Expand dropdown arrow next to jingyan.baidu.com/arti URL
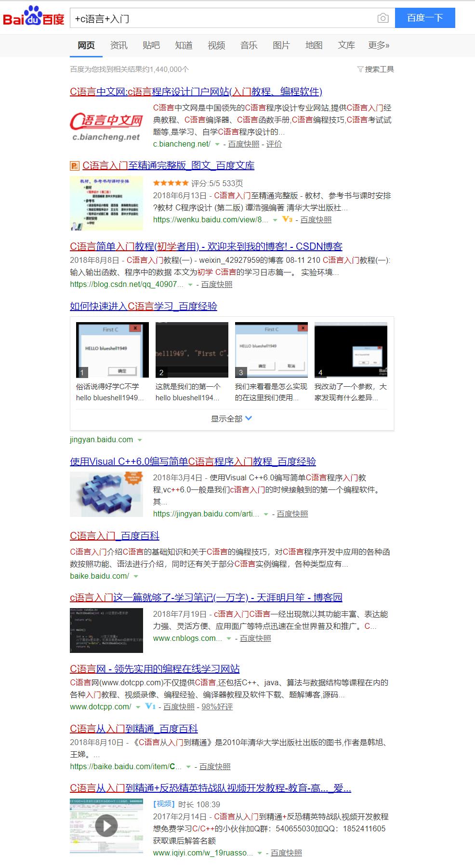 [x=266, y=515]
